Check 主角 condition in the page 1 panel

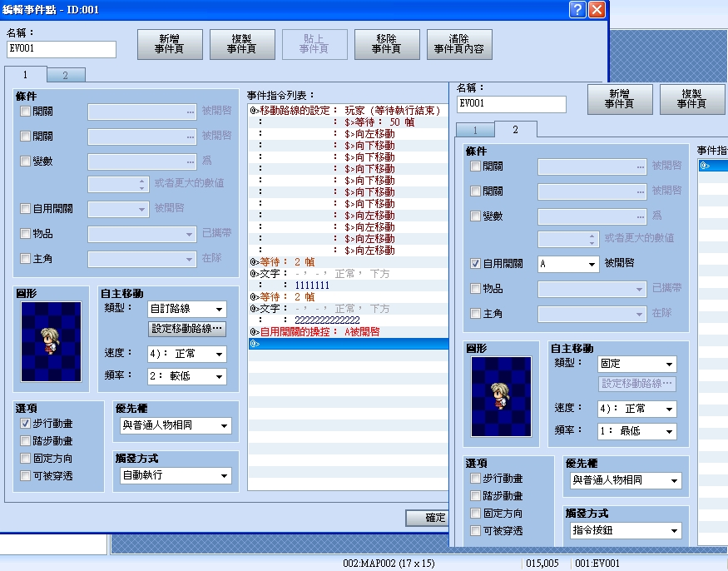pos(26,258)
